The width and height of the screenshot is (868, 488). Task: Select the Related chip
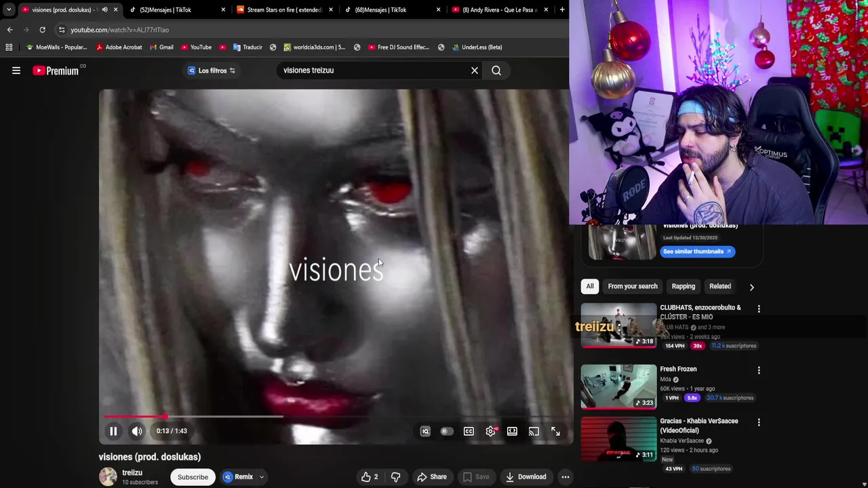pos(720,286)
